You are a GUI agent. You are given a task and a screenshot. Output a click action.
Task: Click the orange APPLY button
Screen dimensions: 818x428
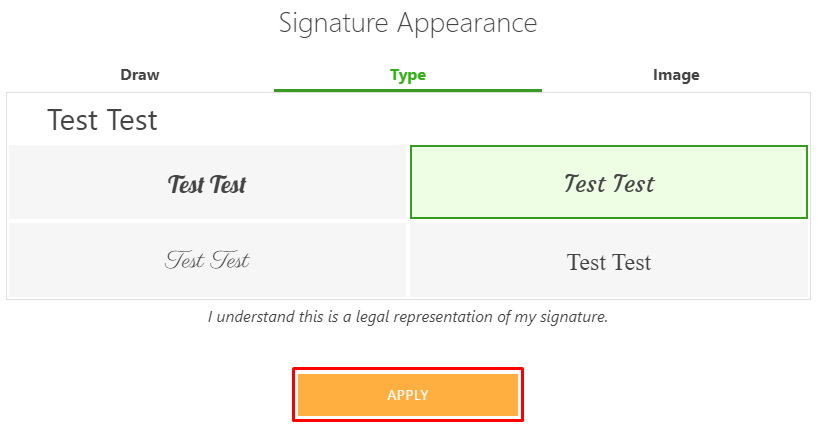(408, 395)
